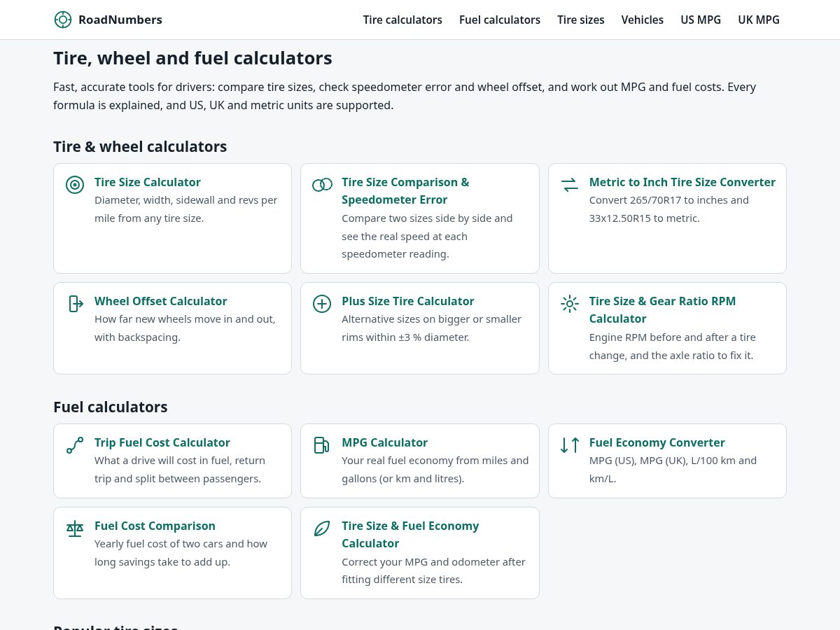
Task: Open the Wheel Offset Calculator link
Action: (161, 301)
